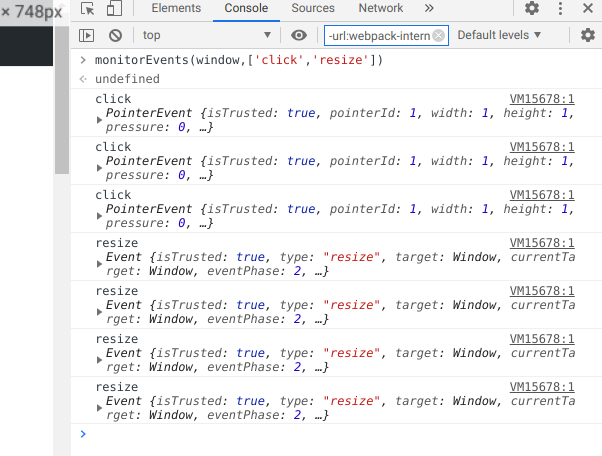
Task: Toggle the console sidebar panel
Action: pos(87,35)
